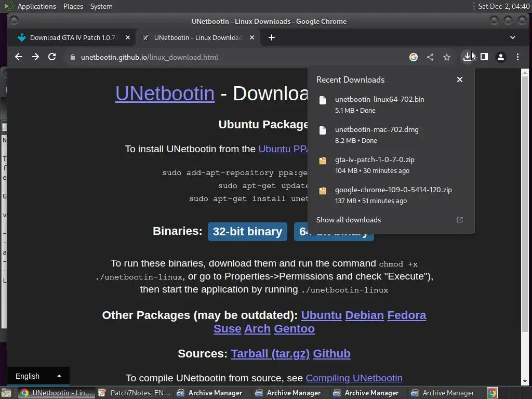Open the Debian package link
The height and width of the screenshot is (399, 532).
[364, 315]
